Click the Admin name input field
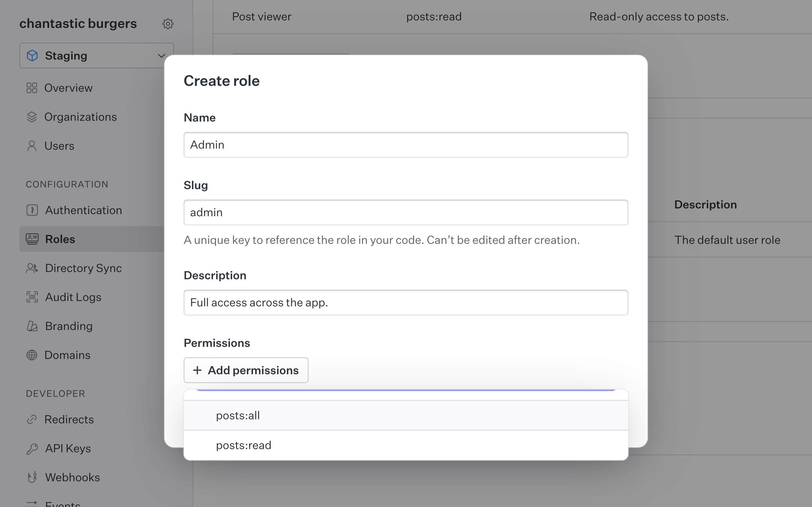 point(405,145)
